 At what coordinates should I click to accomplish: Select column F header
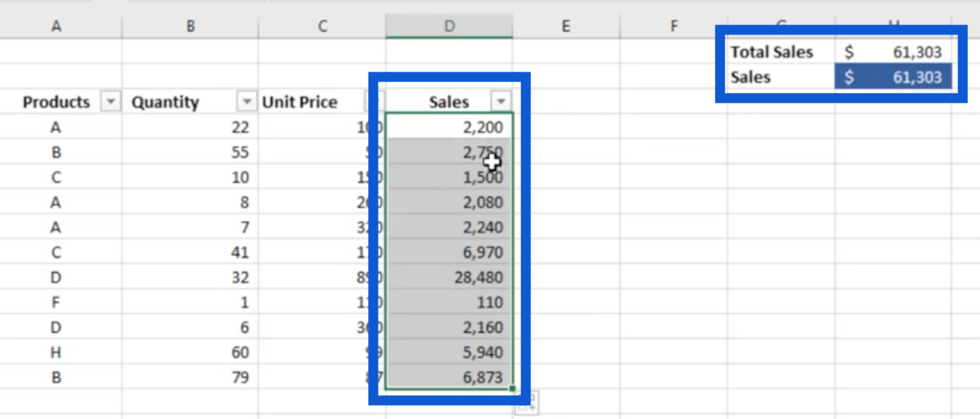pos(674,26)
